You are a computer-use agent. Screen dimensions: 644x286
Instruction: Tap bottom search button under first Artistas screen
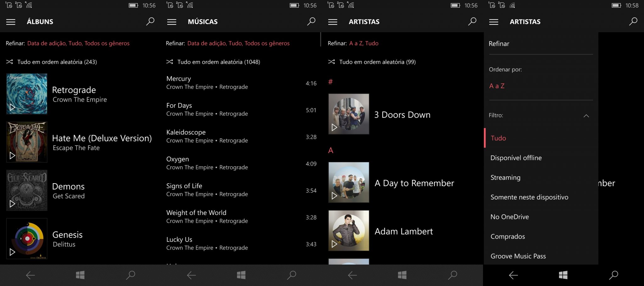pyautogui.click(x=452, y=275)
